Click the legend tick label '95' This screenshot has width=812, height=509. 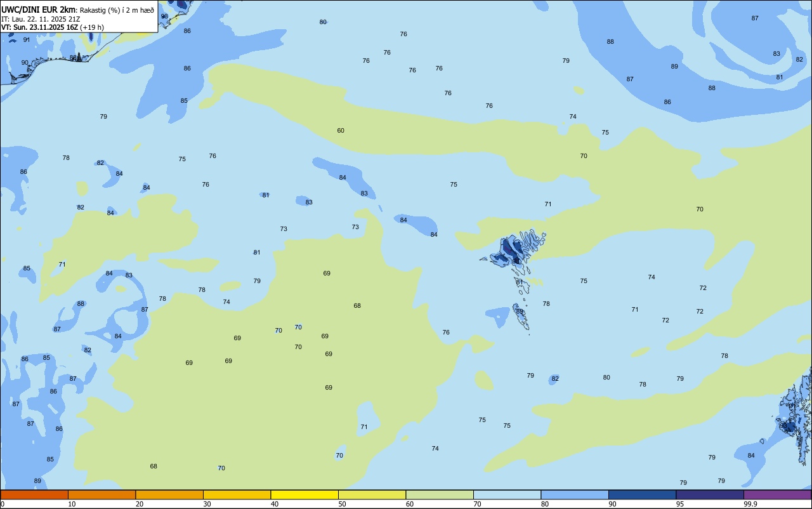coord(680,504)
